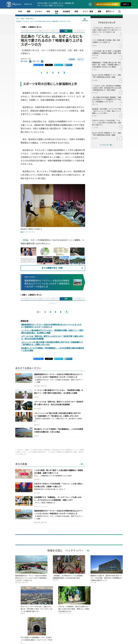Open search with the magnifier icon

120,11
